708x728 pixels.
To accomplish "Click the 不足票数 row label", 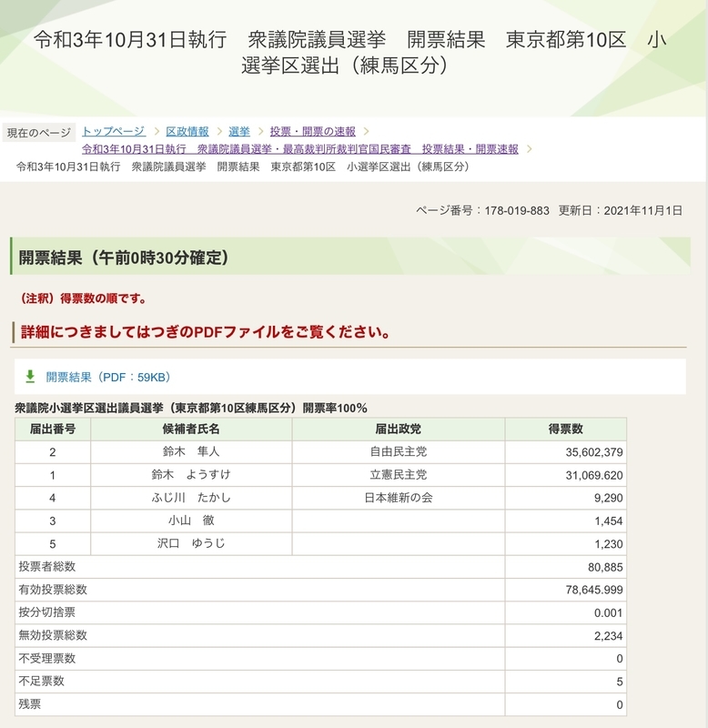I will [x=41, y=681].
